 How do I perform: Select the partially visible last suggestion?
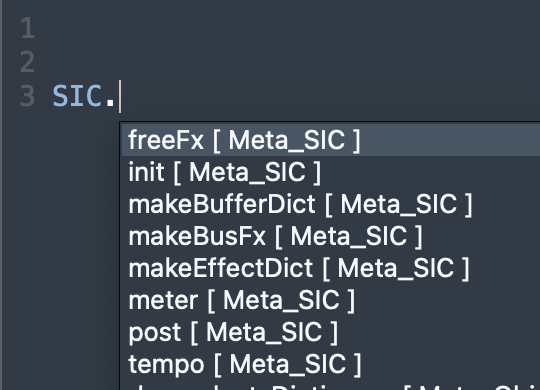click(331, 386)
